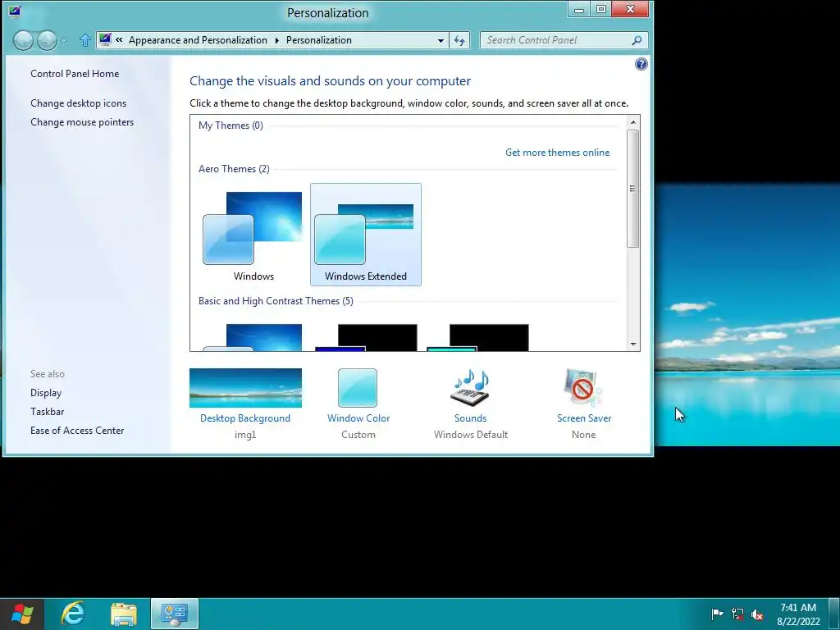Open Action Center flag icon
840x630 pixels.
717,614
